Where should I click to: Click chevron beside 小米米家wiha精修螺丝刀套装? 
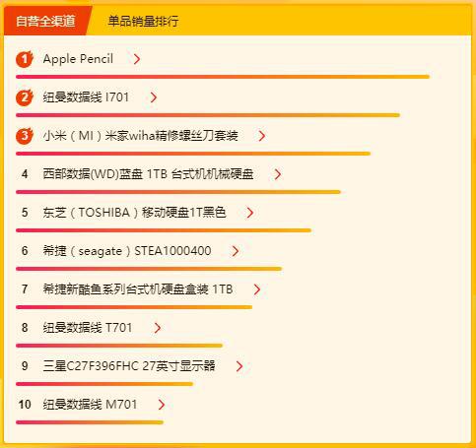click(262, 136)
